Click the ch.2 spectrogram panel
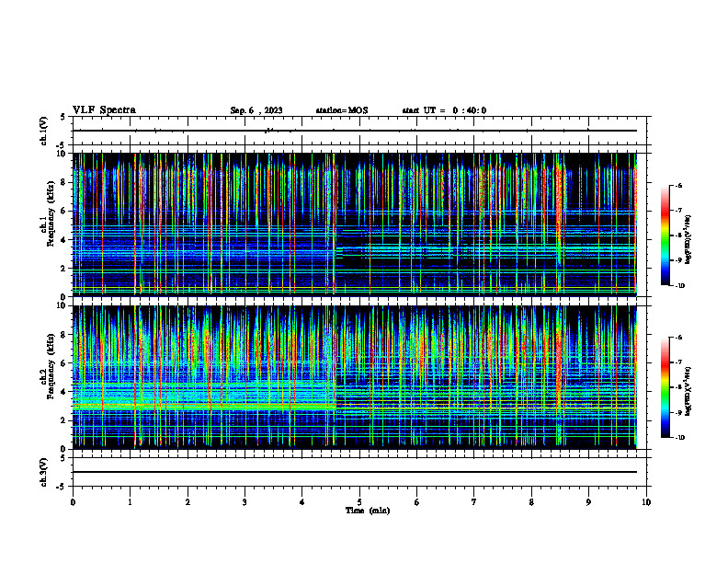 355,377
